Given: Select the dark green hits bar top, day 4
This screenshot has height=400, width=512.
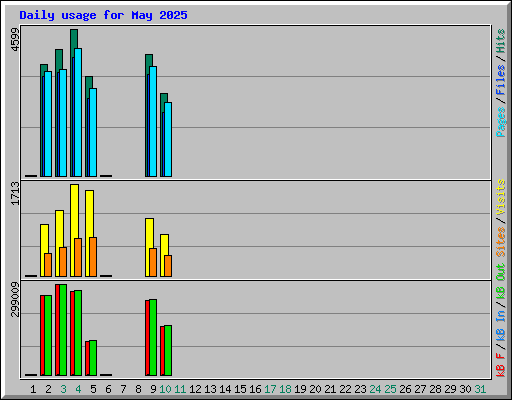Looking at the screenshot, I should [74, 39].
